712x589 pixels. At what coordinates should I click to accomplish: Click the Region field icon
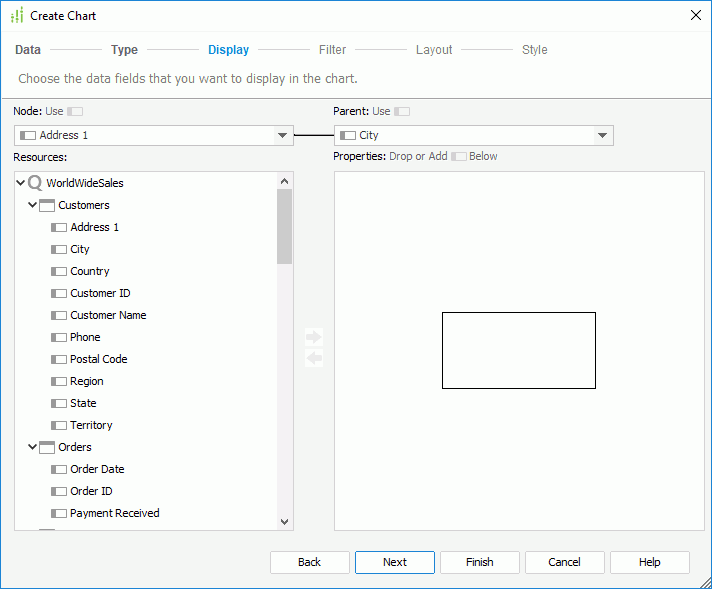coord(59,381)
